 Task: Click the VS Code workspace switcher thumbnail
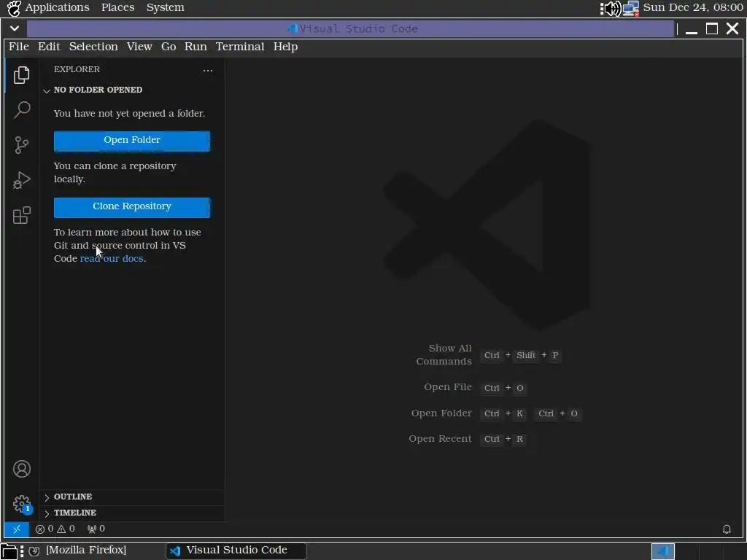click(662, 551)
